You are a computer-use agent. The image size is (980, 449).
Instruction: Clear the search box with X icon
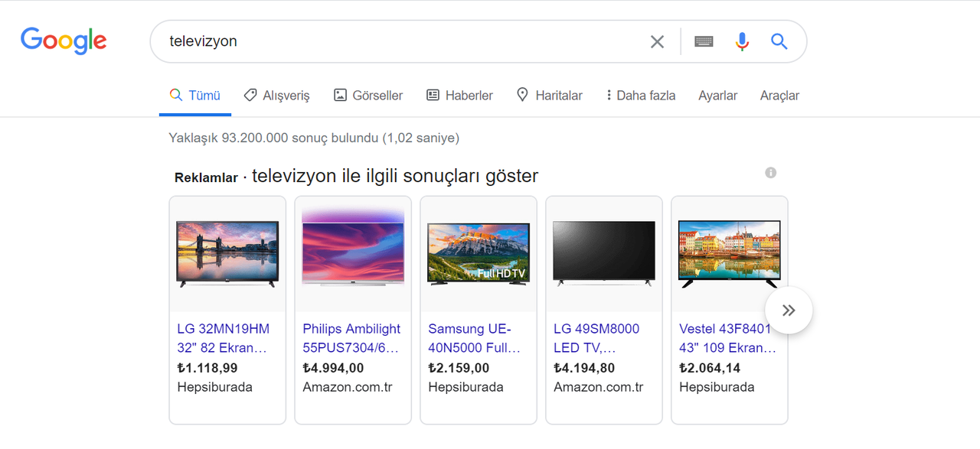point(657,41)
